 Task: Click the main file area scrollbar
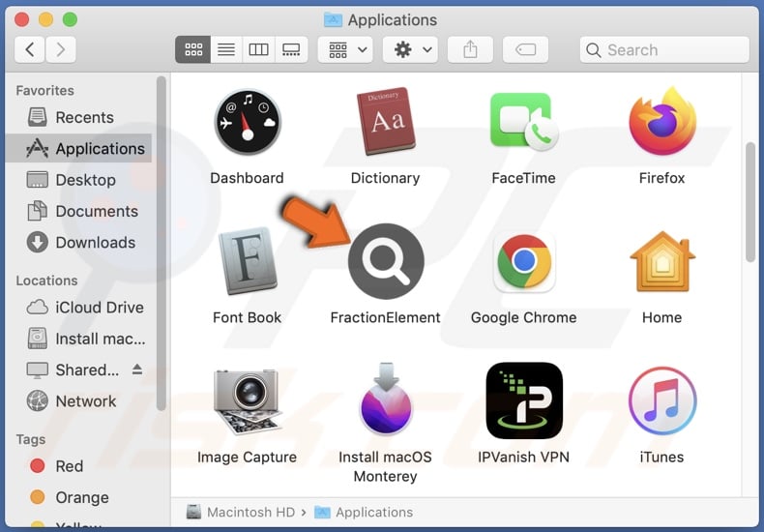pos(750,202)
